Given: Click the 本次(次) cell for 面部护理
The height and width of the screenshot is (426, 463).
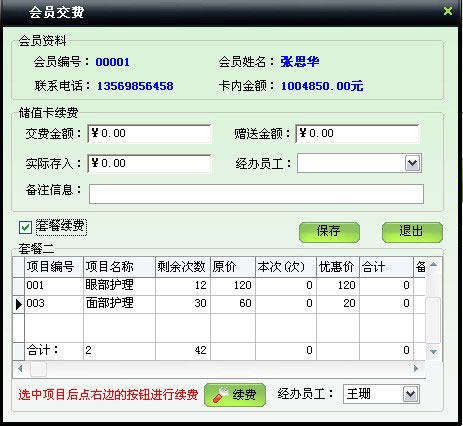Looking at the screenshot, I should click(x=286, y=304).
